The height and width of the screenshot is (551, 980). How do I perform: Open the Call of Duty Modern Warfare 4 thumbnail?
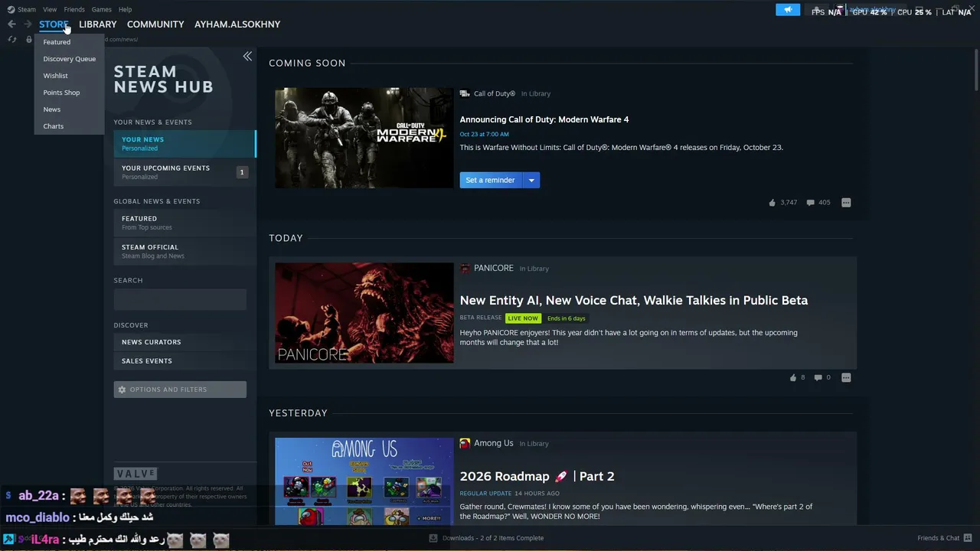click(364, 138)
